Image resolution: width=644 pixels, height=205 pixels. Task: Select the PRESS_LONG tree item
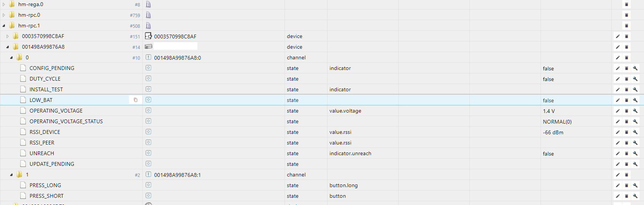tap(45, 185)
